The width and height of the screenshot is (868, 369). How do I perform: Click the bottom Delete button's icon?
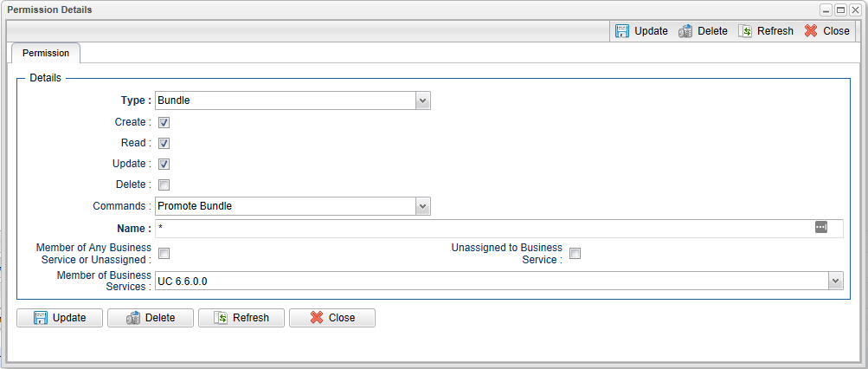[x=133, y=318]
